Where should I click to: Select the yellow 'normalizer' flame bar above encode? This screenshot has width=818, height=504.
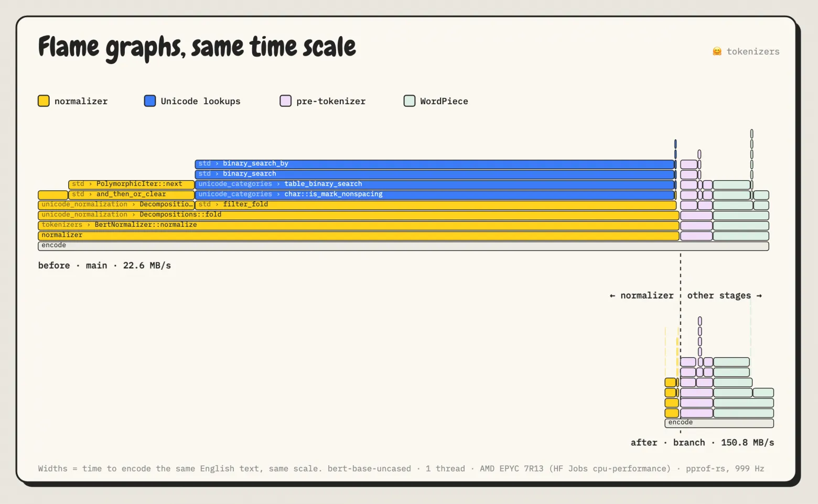pos(359,236)
